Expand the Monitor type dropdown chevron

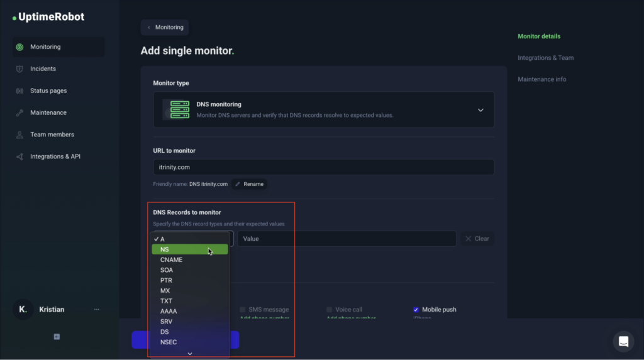[x=480, y=110]
